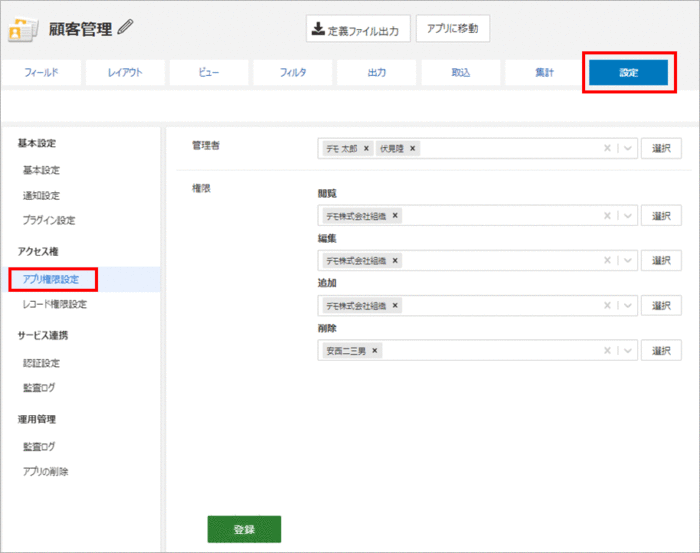Click the 定義ファイル出力 button
Image resolution: width=700 pixels, height=553 pixels.
pos(358,29)
